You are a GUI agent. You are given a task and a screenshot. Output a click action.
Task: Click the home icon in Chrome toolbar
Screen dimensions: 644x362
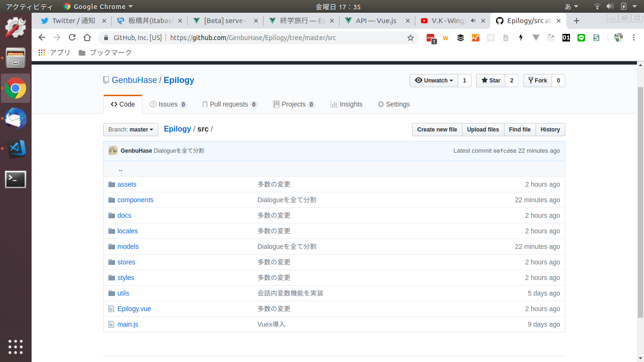click(x=87, y=38)
